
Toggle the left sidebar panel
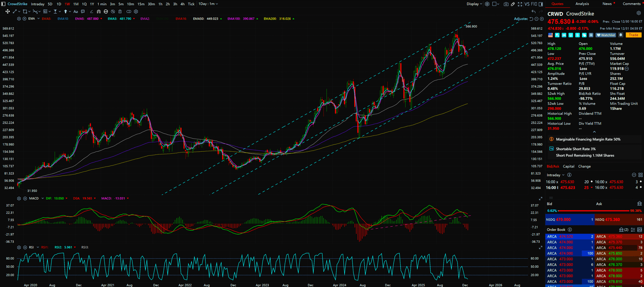[4, 4]
